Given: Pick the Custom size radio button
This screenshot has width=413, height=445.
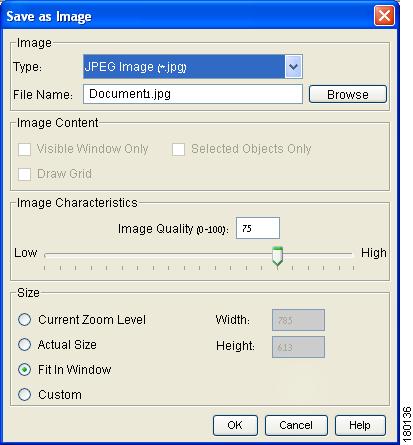Looking at the screenshot, I should (x=25, y=395).
